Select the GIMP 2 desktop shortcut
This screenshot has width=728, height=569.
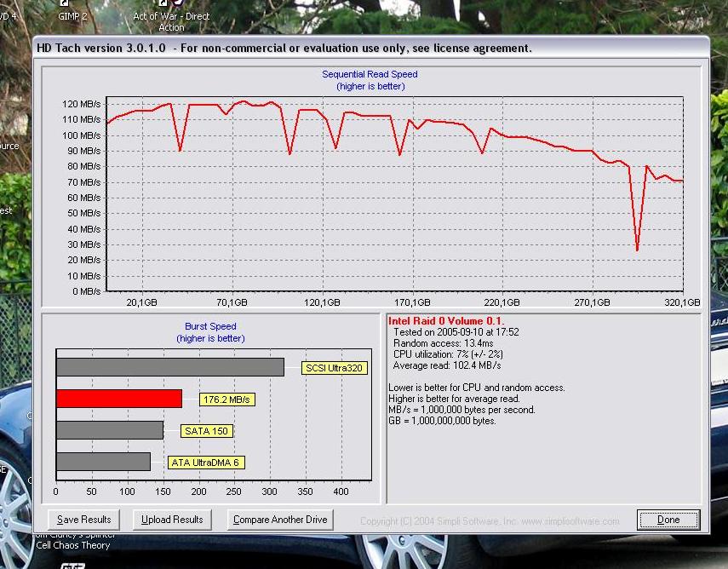tap(72, 12)
